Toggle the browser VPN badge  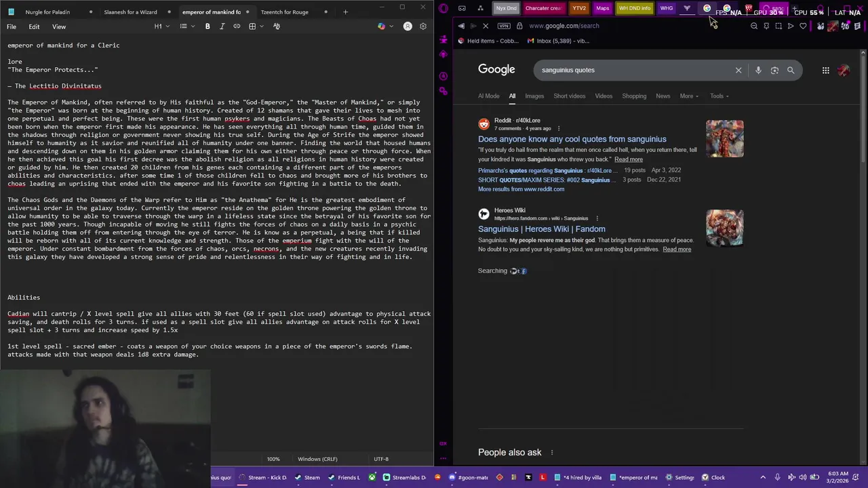[x=504, y=26]
